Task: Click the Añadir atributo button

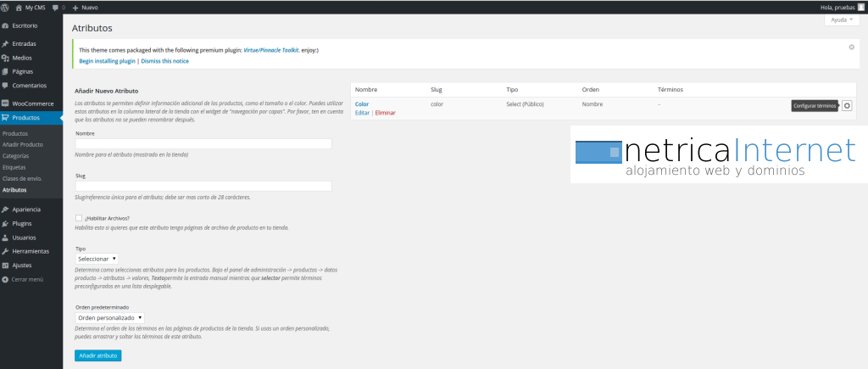Action: (x=97, y=355)
